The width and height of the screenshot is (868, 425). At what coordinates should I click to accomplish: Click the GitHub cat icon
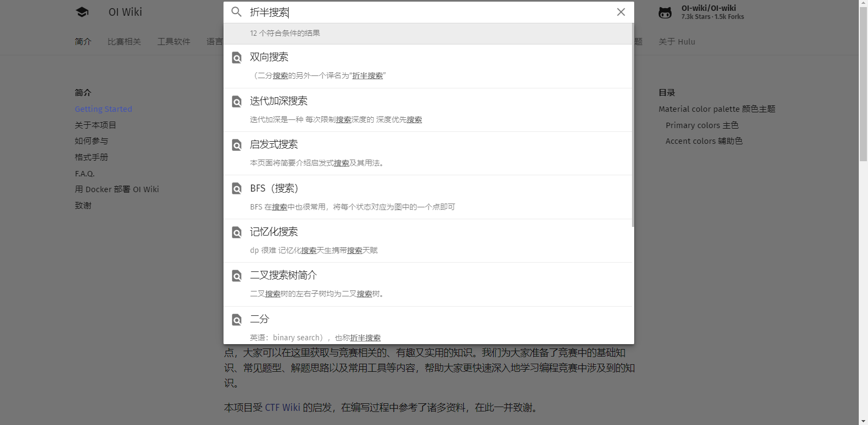tap(665, 12)
